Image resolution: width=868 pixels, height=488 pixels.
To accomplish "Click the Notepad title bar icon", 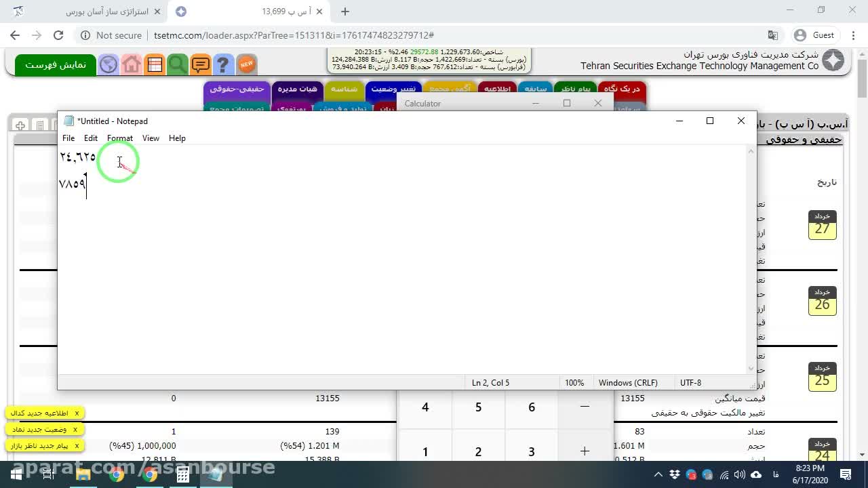I will (68, 121).
